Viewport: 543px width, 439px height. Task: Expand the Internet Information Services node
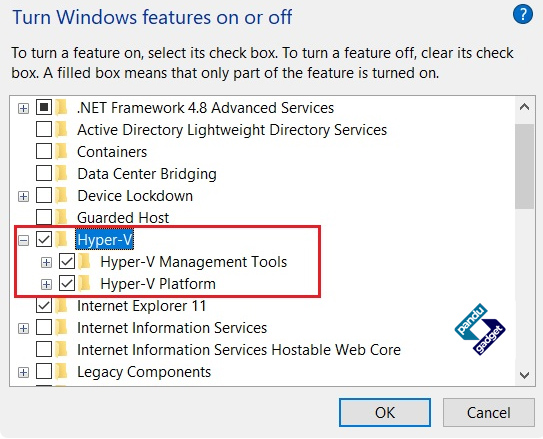click(x=24, y=328)
